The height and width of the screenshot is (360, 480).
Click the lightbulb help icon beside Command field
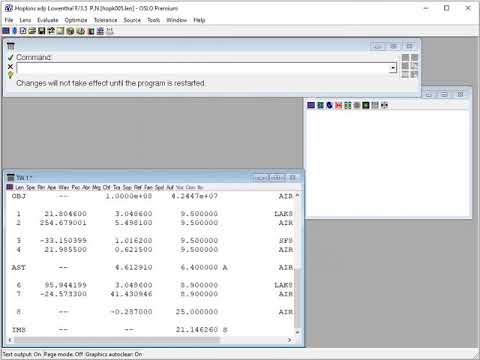point(10,75)
